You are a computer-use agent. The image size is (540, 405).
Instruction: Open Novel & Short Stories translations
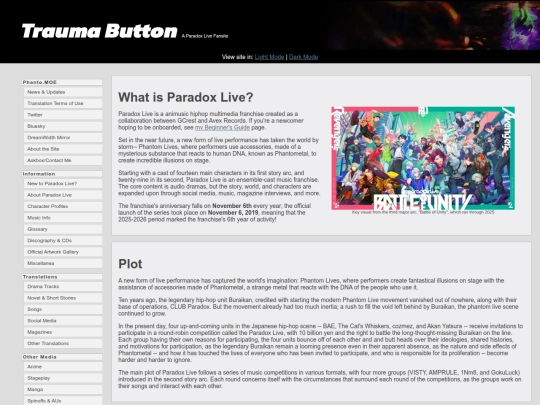click(63, 298)
